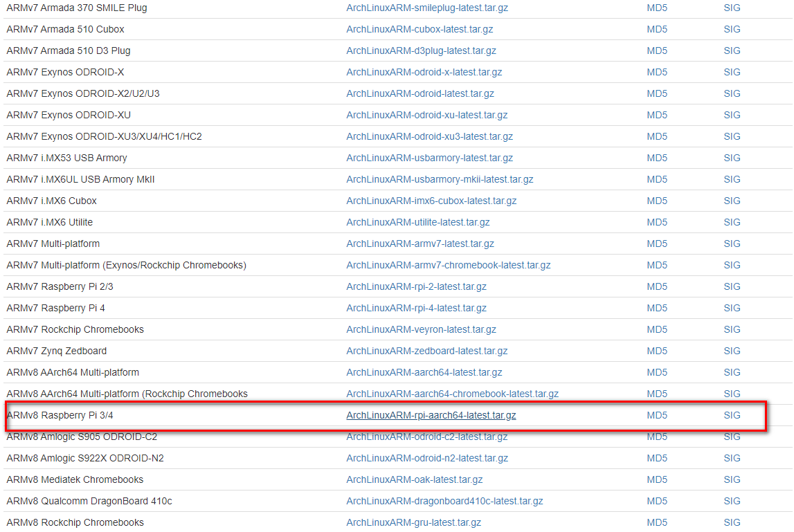Open ArchLinuxARM-gru-latest.tar.gz link

pos(413,522)
